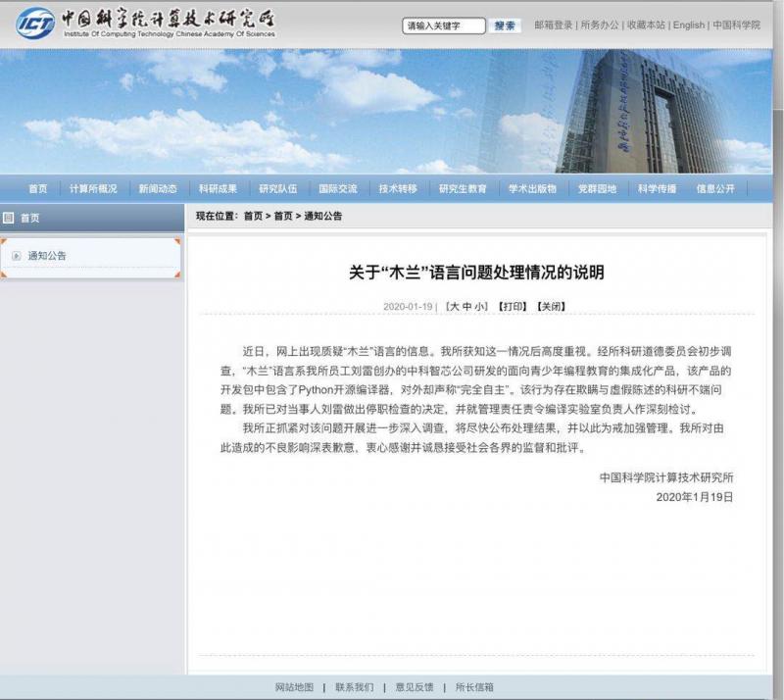Image resolution: width=784 pixels, height=700 pixels.
Task: Click the 打印 print button
Action: click(513, 307)
